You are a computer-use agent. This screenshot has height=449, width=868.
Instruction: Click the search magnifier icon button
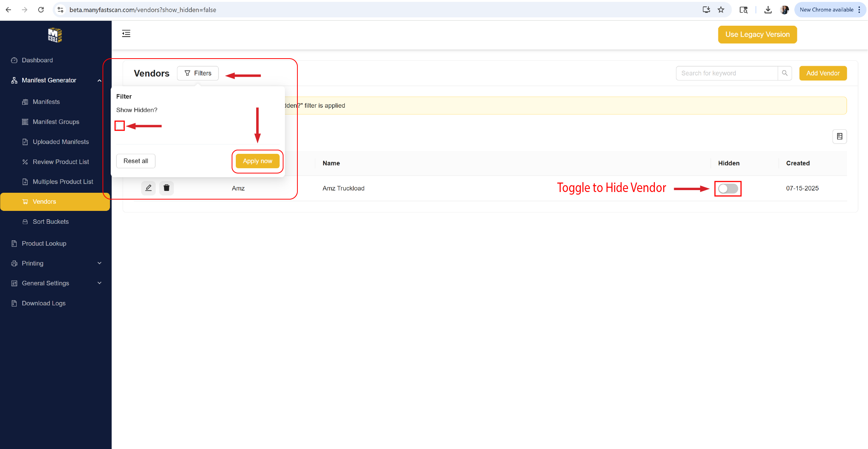tap(784, 73)
